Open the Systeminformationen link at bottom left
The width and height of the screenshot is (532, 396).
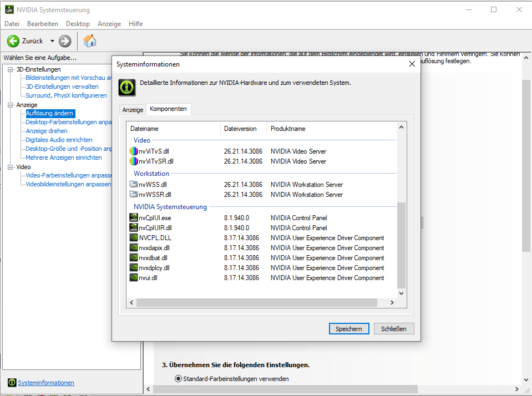pyautogui.click(x=46, y=383)
